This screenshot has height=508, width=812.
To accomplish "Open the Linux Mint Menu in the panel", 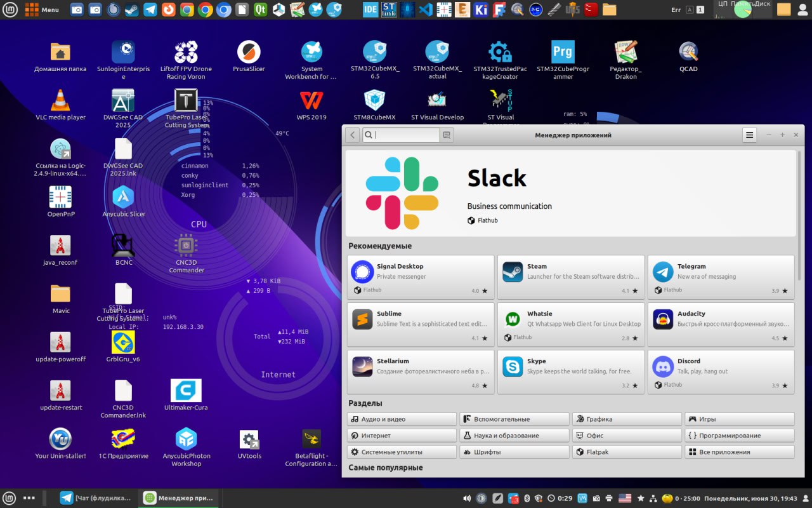I will (10, 498).
